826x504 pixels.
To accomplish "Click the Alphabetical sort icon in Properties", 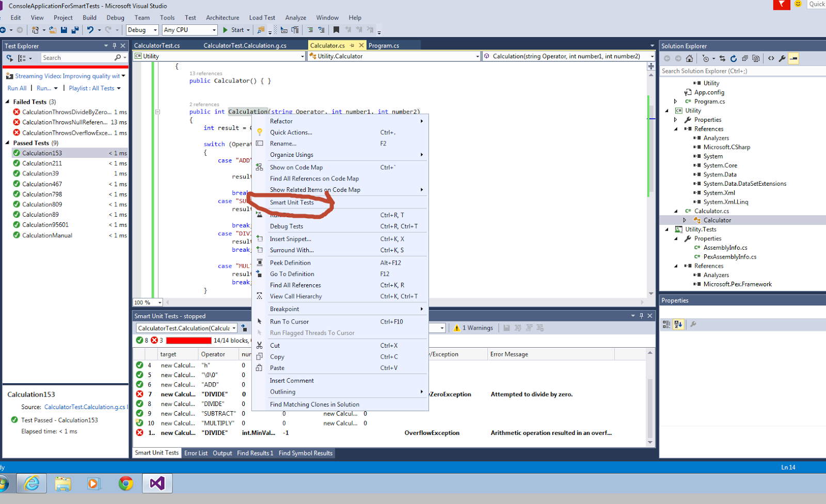I will click(678, 324).
